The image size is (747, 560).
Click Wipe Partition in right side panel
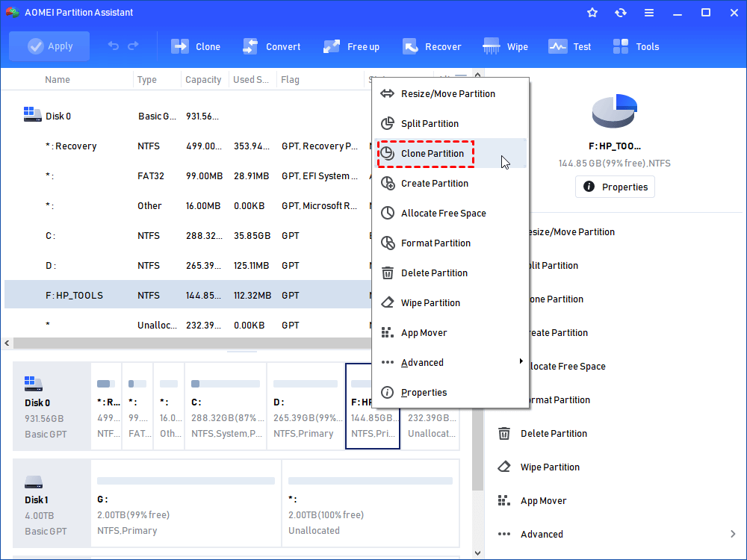(550, 467)
